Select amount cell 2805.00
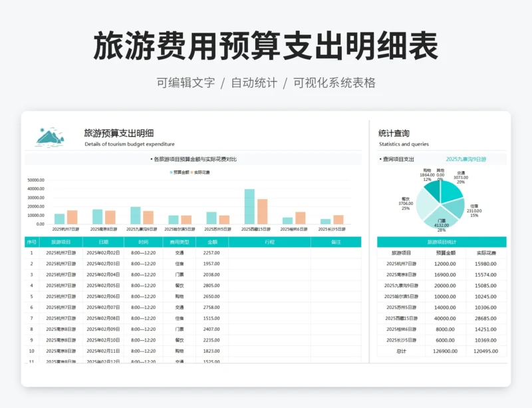The width and height of the screenshot is (532, 408). (x=211, y=286)
